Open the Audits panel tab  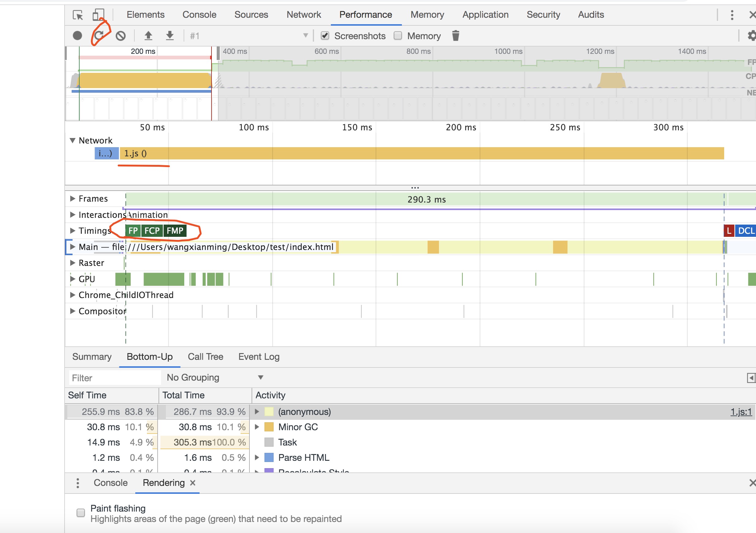coord(591,15)
